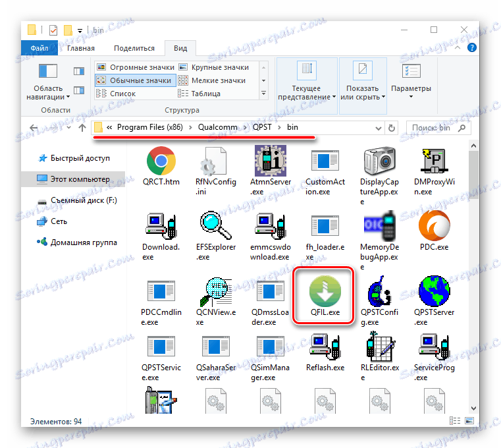The image size is (501, 448).
Task: Open the Help question mark icon
Action: coord(471,47)
